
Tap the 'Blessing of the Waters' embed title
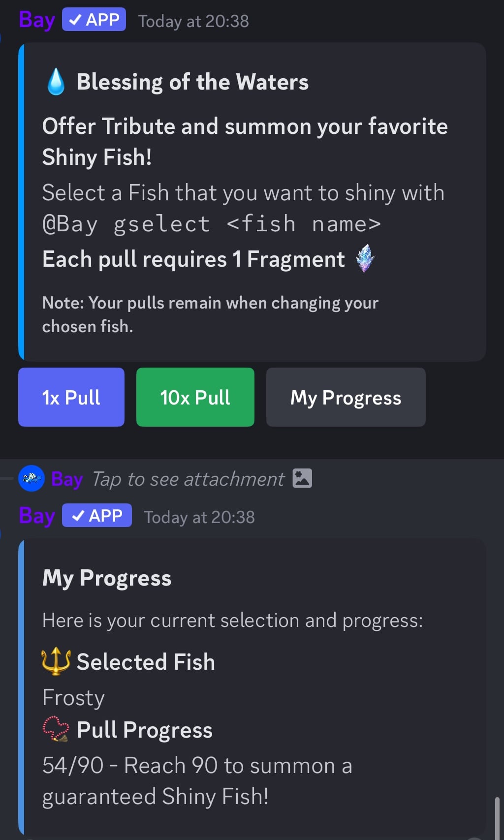192,82
